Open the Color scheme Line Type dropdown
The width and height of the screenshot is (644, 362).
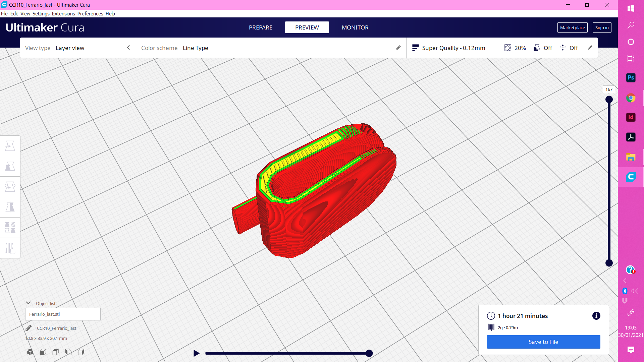click(x=271, y=48)
